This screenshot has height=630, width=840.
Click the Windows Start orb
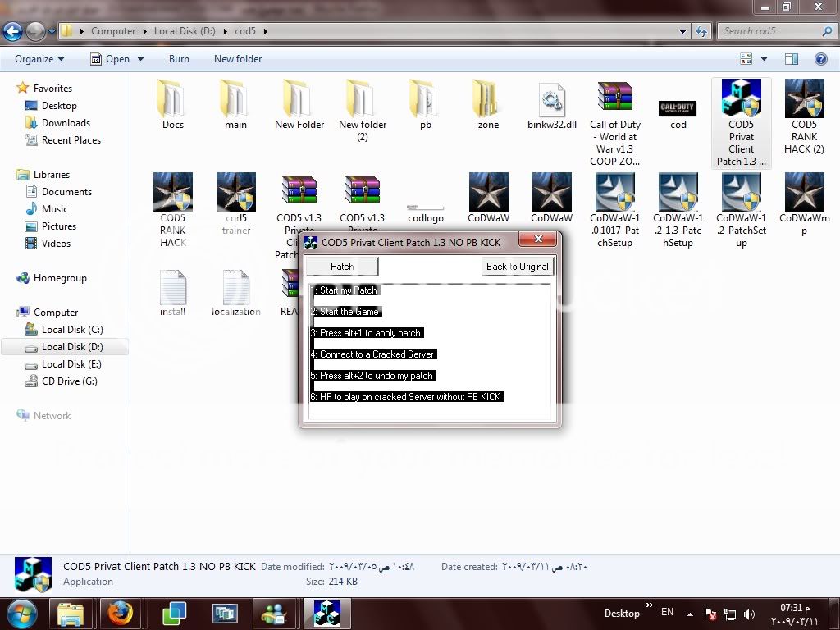click(21, 614)
